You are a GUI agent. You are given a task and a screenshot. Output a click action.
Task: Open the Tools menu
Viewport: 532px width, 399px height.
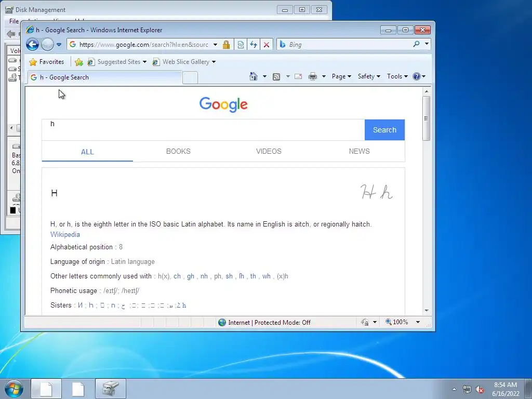[397, 76]
